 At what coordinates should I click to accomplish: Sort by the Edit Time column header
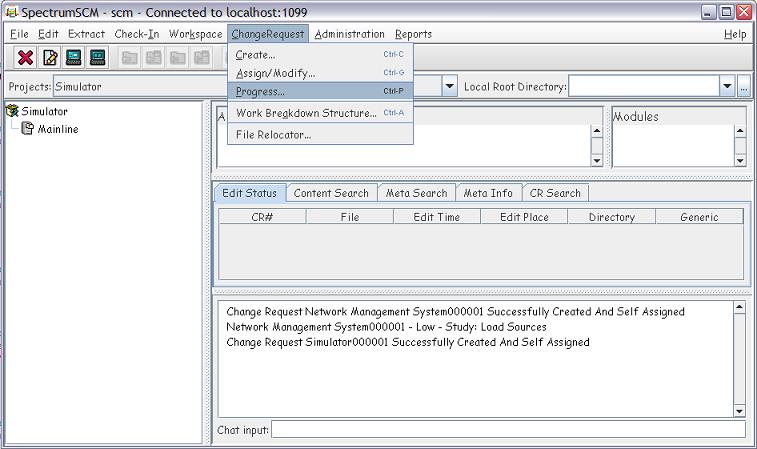point(437,217)
